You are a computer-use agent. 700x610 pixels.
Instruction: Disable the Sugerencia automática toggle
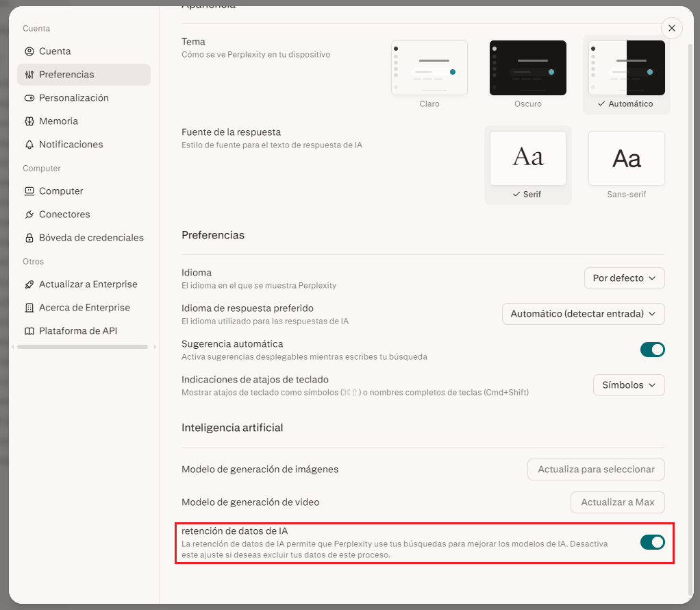[x=652, y=350]
